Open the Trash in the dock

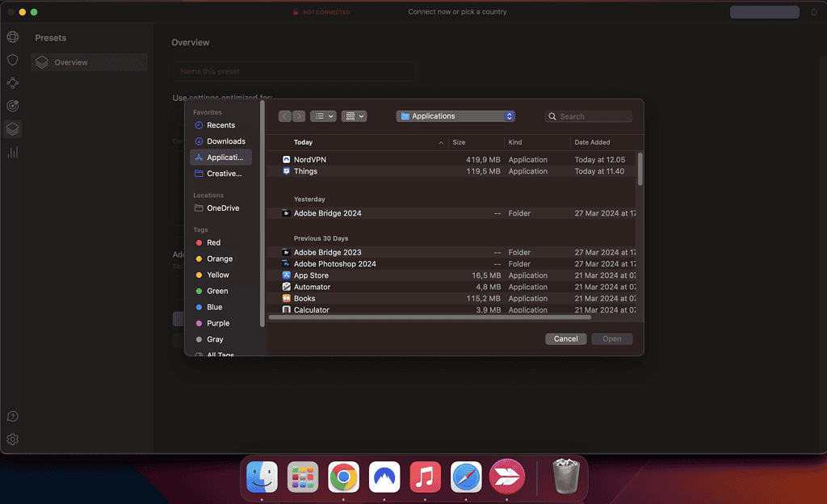pos(565,477)
